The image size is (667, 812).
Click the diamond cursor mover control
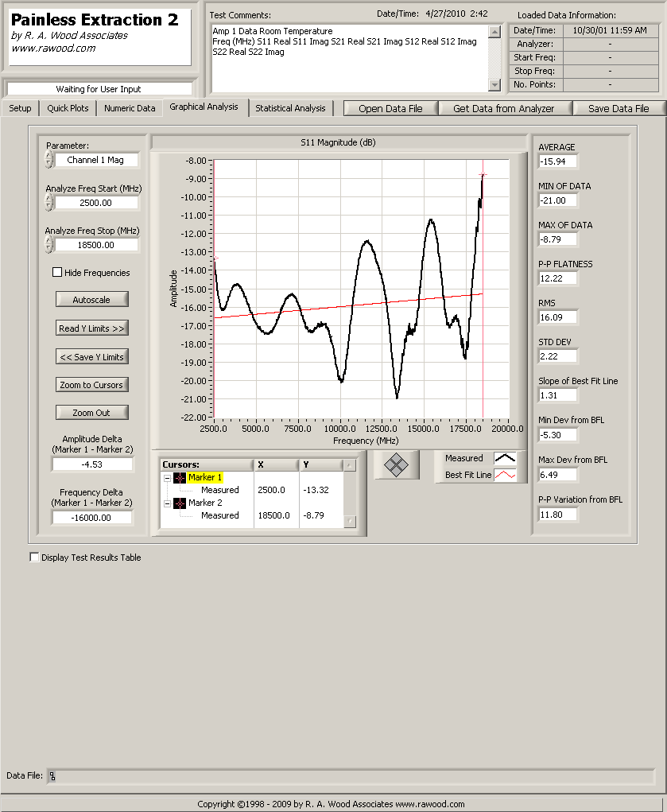[396, 465]
